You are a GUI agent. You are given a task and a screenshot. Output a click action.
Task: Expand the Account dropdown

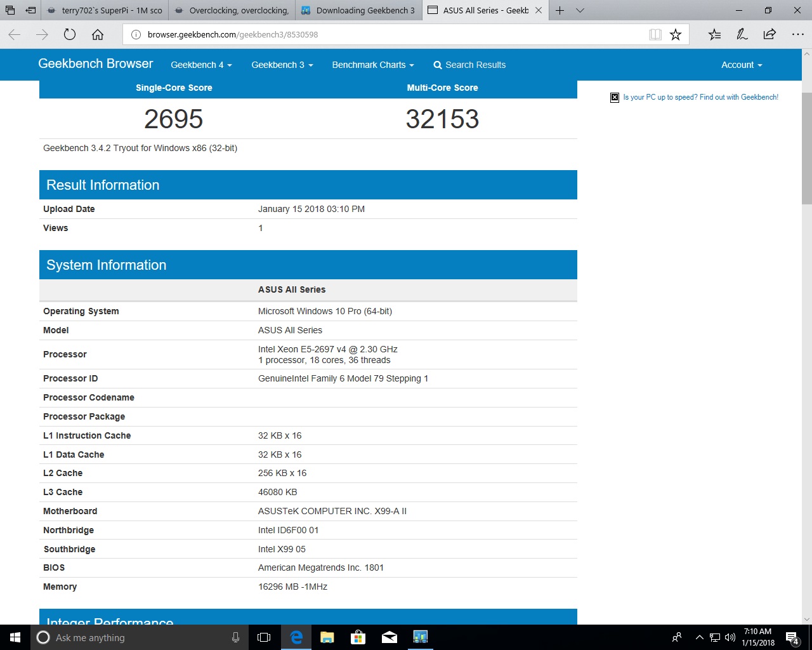coord(742,65)
